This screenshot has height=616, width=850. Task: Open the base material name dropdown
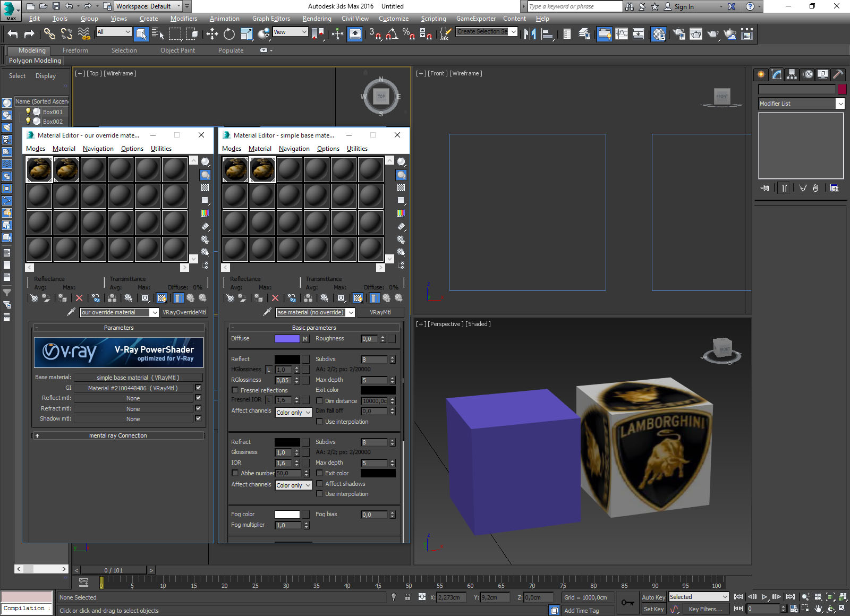(351, 312)
